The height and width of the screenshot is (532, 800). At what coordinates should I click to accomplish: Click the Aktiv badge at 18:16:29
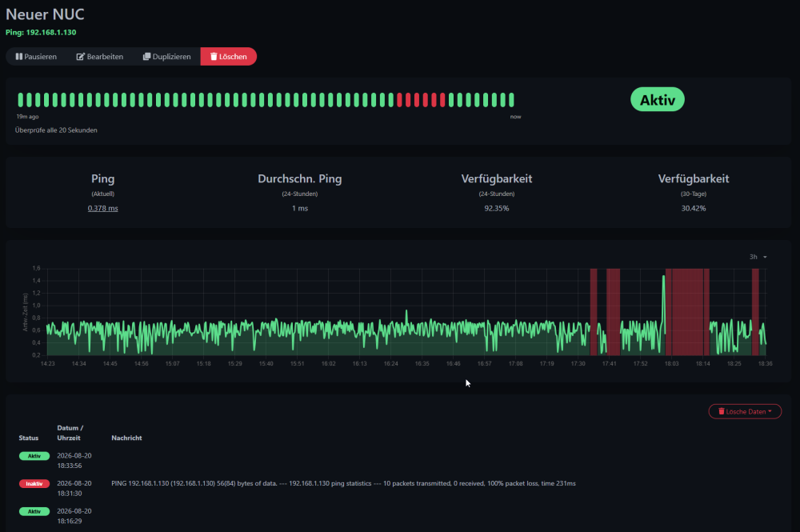pos(34,511)
